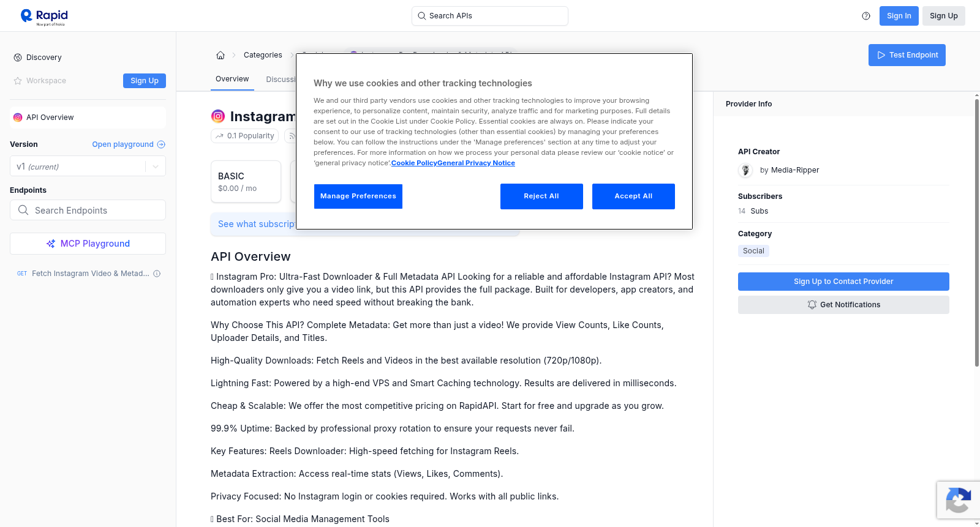Click the Rapid logo

pyautogui.click(x=44, y=17)
